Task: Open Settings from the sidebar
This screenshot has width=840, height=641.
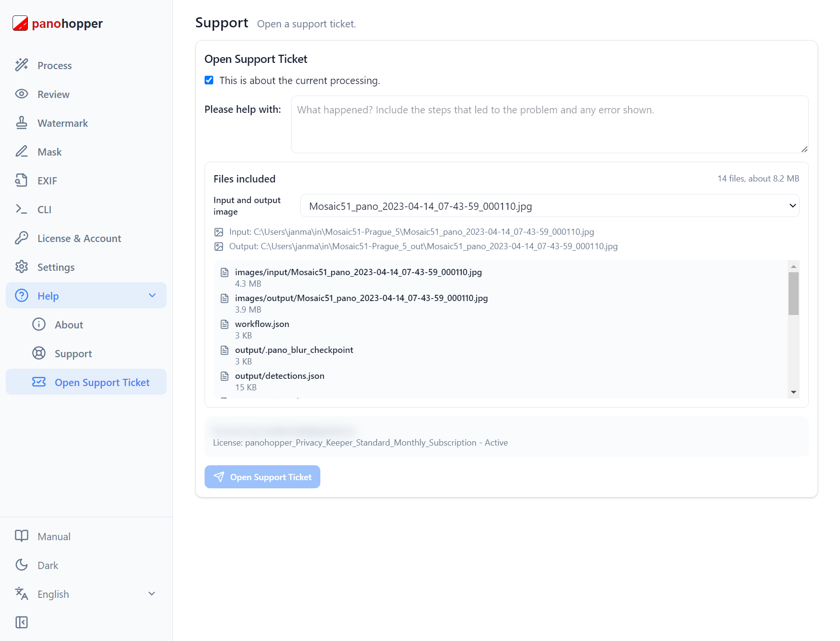Action: pos(86,267)
